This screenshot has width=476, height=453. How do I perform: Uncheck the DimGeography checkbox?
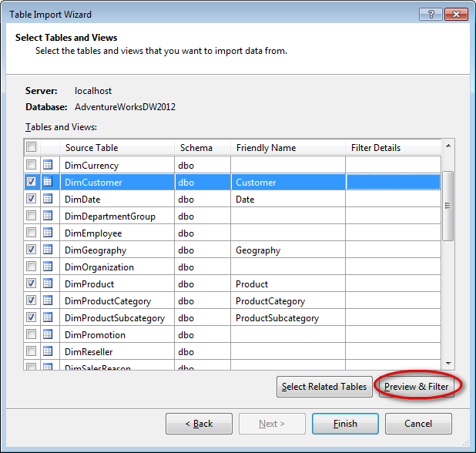tap(32, 250)
